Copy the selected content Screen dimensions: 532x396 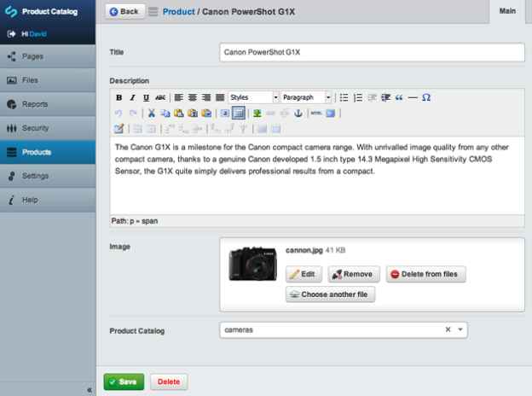click(165, 114)
